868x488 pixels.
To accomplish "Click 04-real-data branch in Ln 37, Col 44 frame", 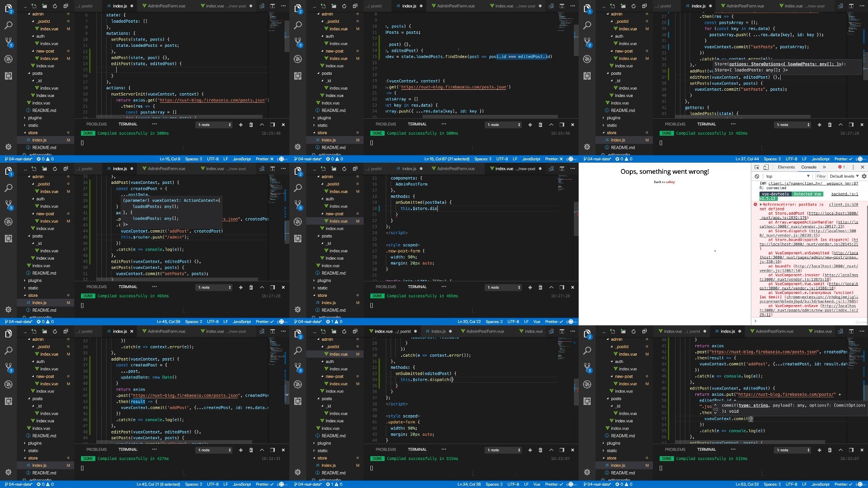I will [597, 159].
